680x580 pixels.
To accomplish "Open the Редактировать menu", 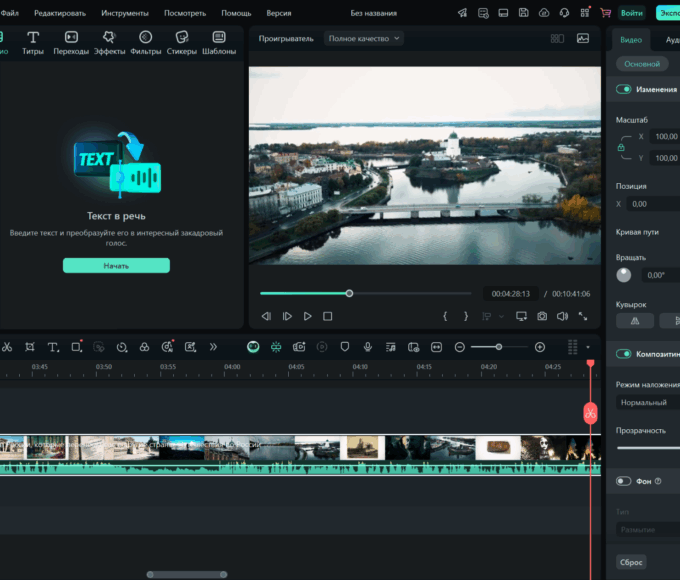I will [60, 13].
